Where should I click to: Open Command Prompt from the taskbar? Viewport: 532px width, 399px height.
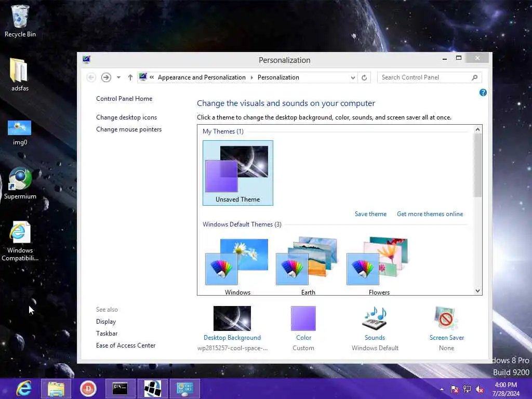pyautogui.click(x=120, y=389)
